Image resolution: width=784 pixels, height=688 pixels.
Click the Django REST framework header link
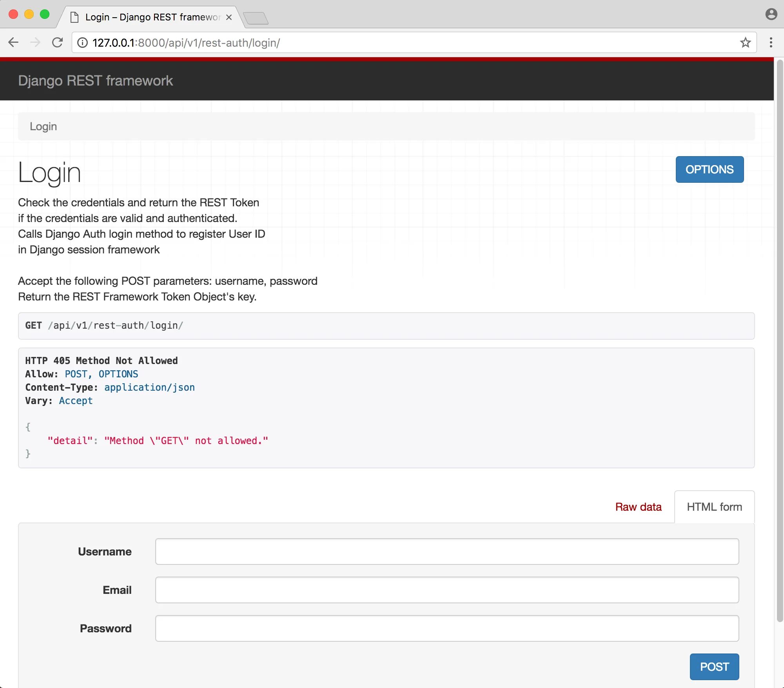tap(95, 80)
